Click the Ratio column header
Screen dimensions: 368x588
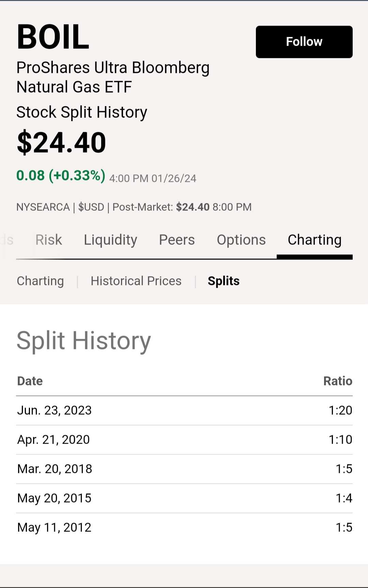tap(338, 381)
